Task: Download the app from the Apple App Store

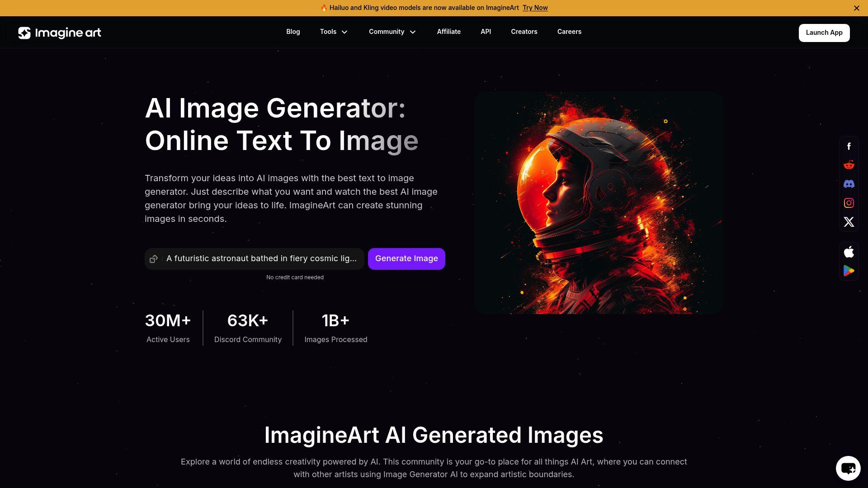Action: tap(849, 252)
